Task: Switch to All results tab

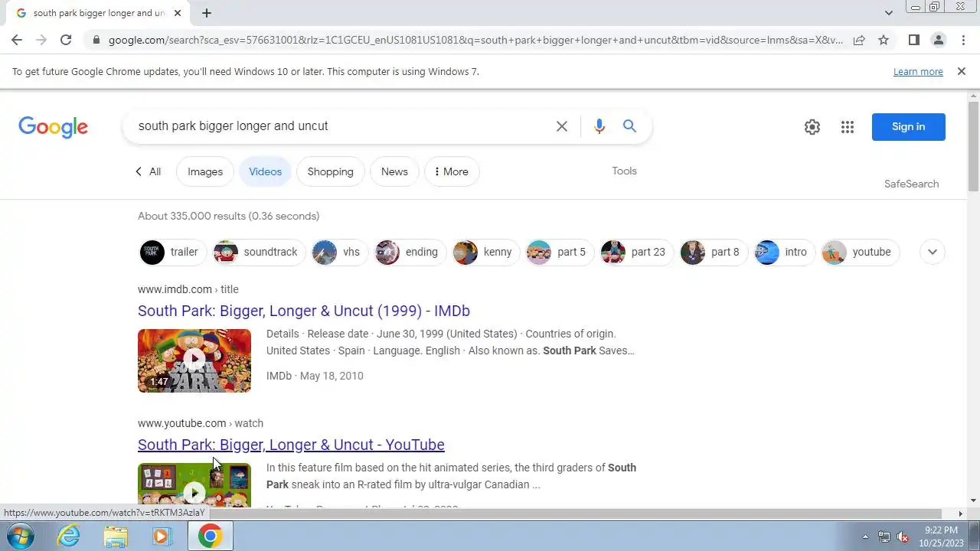Action: tap(148, 171)
